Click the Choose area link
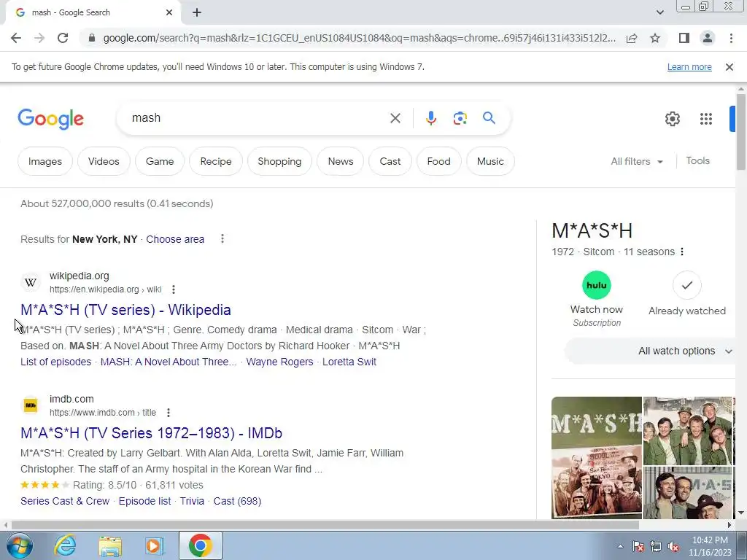The image size is (747, 560). 175,239
